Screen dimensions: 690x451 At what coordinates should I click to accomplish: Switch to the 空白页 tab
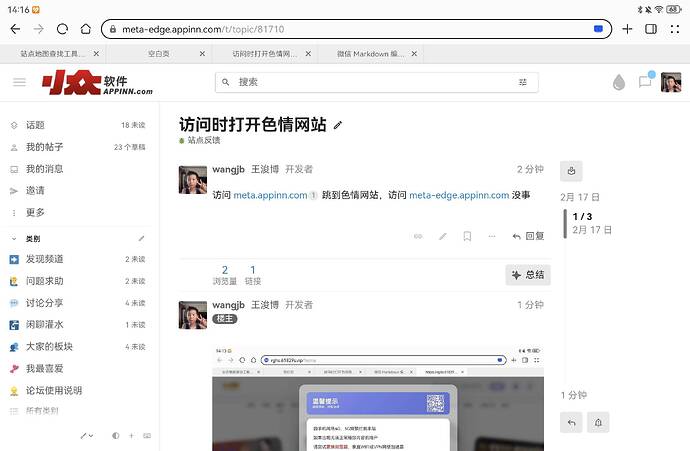(x=158, y=54)
